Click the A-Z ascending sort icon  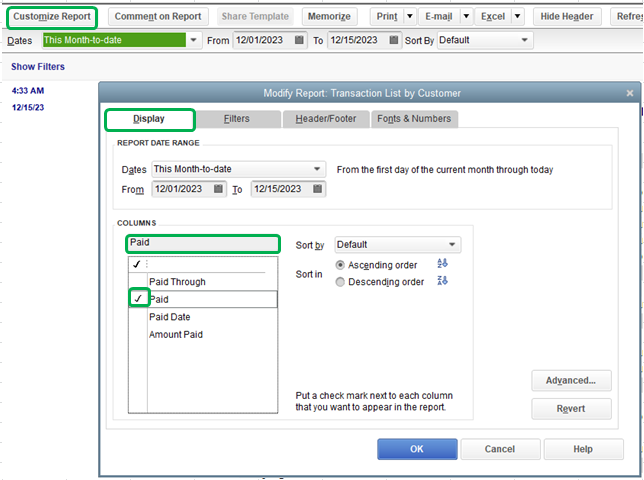coord(442,263)
